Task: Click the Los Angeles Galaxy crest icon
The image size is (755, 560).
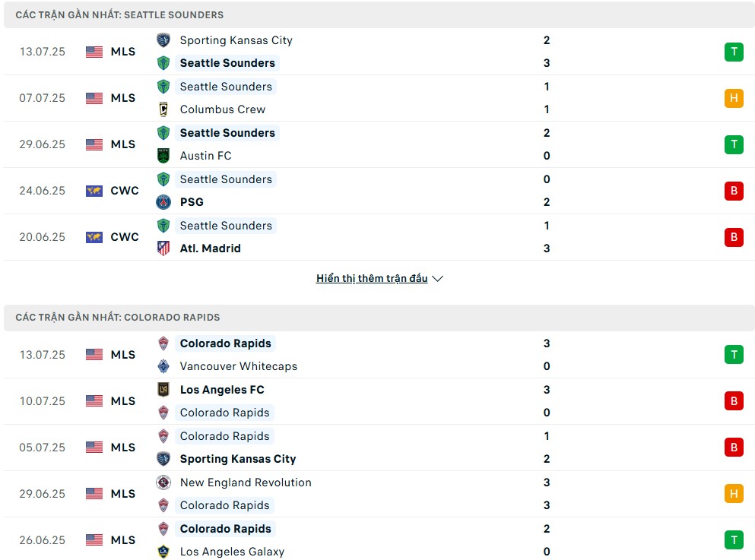Action: click(163, 552)
